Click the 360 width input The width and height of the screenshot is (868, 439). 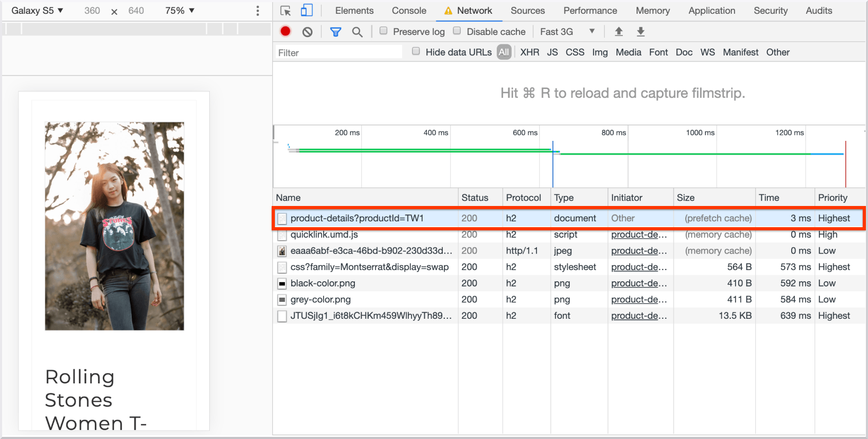[x=92, y=11]
